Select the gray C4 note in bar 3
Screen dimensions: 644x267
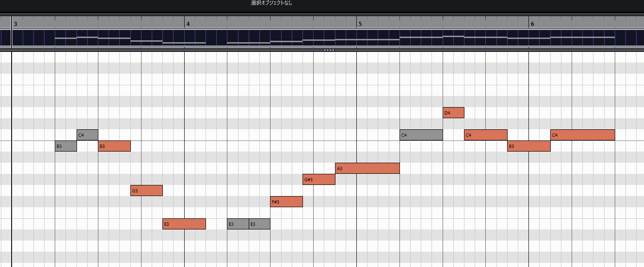click(x=87, y=135)
